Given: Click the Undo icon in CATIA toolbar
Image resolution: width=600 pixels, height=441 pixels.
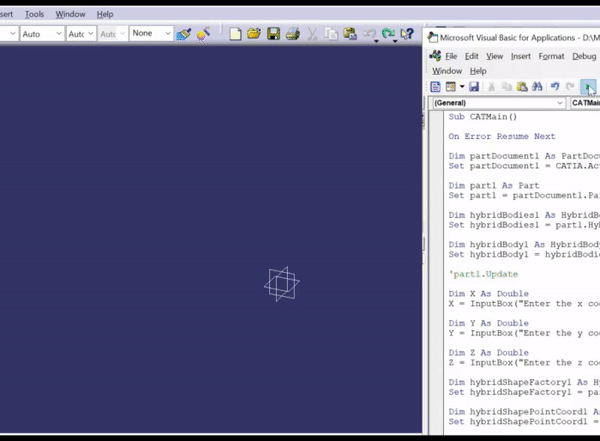Looking at the screenshot, I should point(368,34).
